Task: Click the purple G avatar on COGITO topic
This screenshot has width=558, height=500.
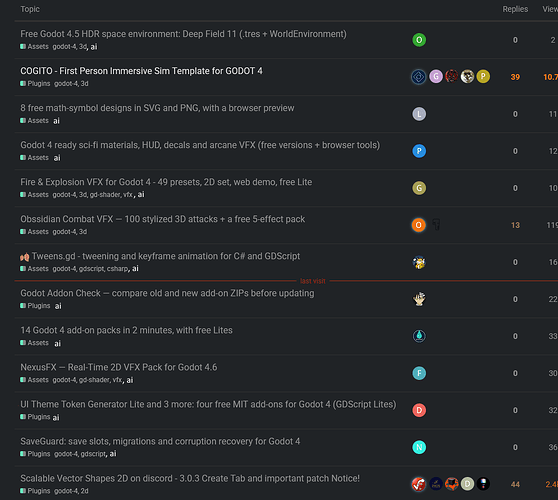Action: tap(436, 77)
